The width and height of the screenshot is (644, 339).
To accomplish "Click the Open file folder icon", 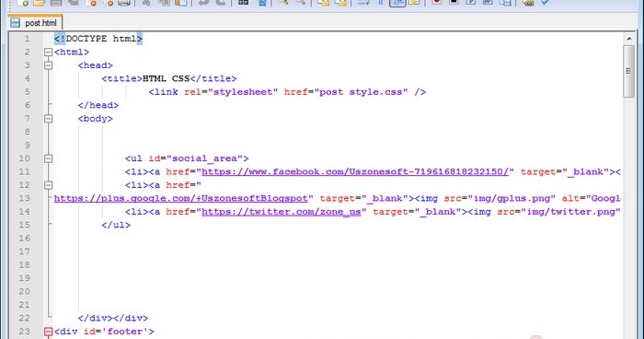I will [39, 2].
